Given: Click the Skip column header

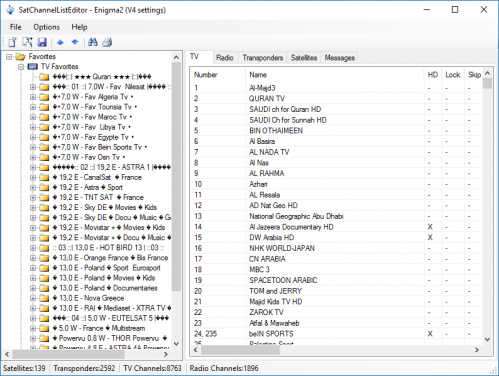Looking at the screenshot, I should click(473, 75).
